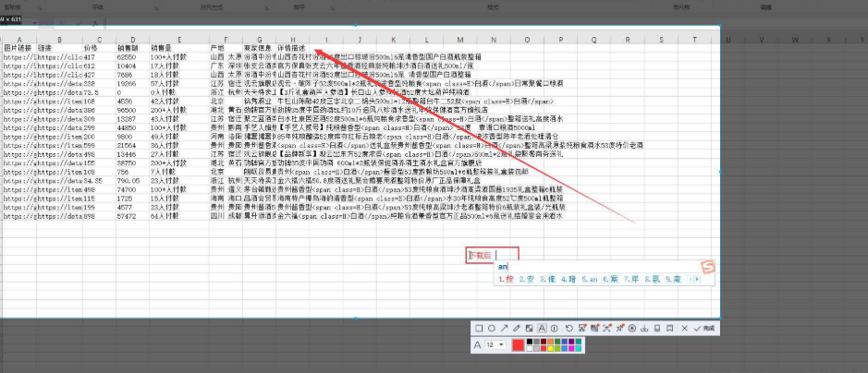The width and height of the screenshot is (868, 373).
Task: Select the rectangle annotation tool
Action: [x=479, y=329]
